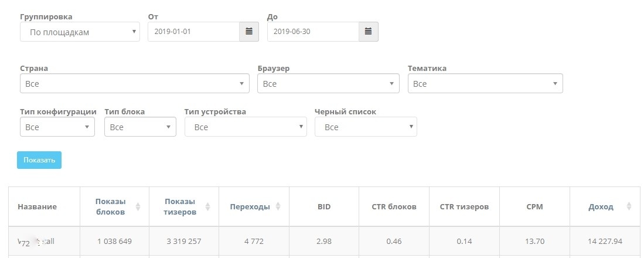Image resolution: width=644 pixels, height=258 pixels.
Task: Sort table by Переходы arrows
Action: pyautogui.click(x=278, y=206)
